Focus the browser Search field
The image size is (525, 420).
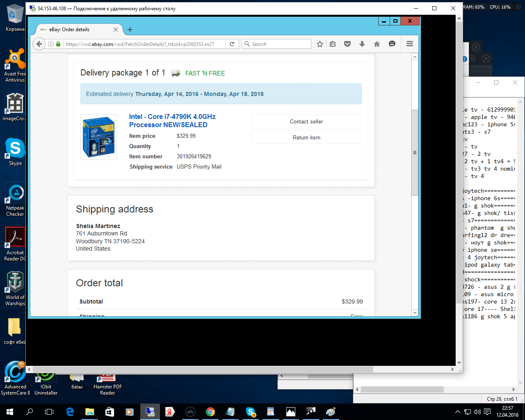276,44
